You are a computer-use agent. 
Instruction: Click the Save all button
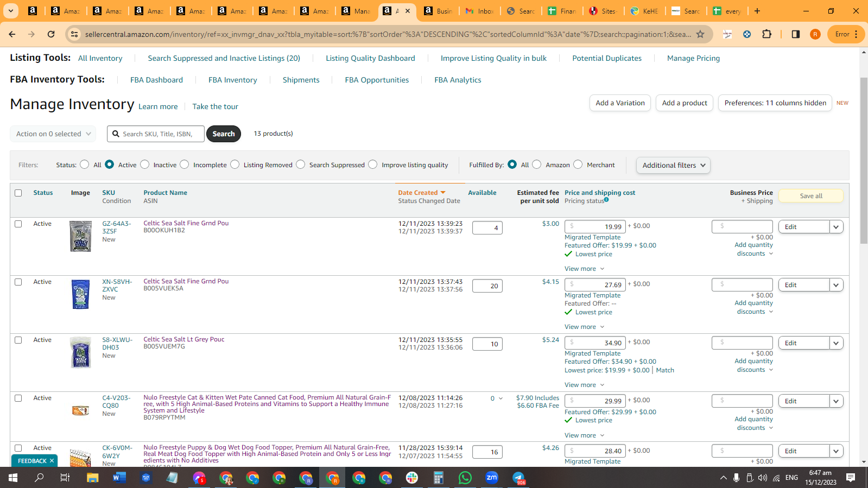[811, 196]
